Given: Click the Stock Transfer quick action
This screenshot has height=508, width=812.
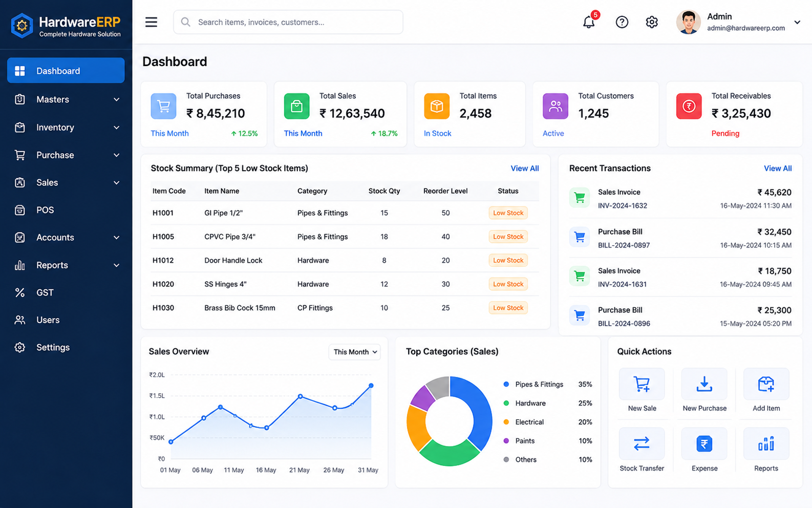Looking at the screenshot, I should [x=642, y=450].
